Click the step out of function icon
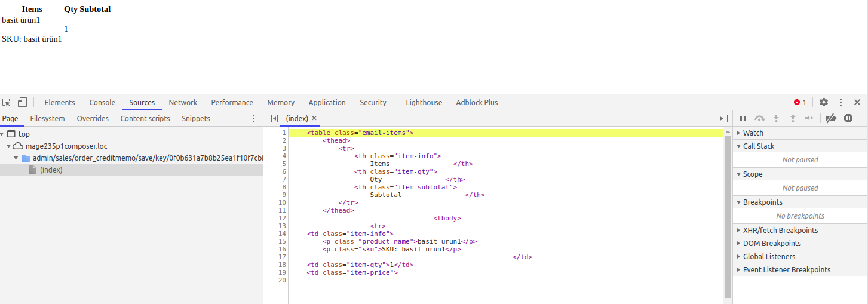The image size is (868, 304). [x=793, y=118]
